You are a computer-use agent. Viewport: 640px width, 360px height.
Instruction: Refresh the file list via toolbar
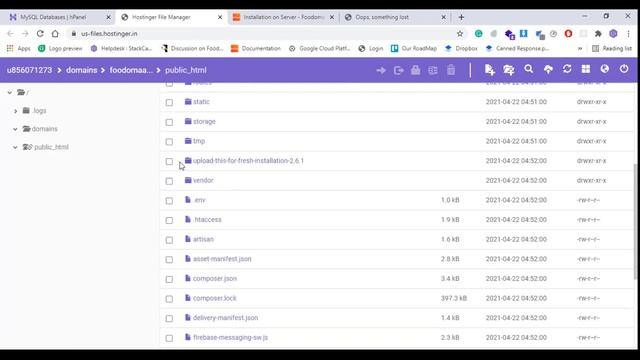pyautogui.click(x=567, y=69)
